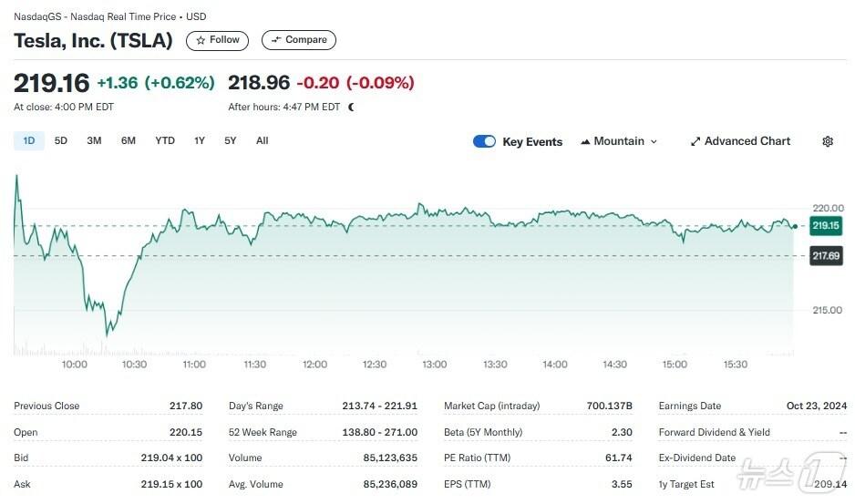Click the Mountain chart type icon

click(584, 141)
